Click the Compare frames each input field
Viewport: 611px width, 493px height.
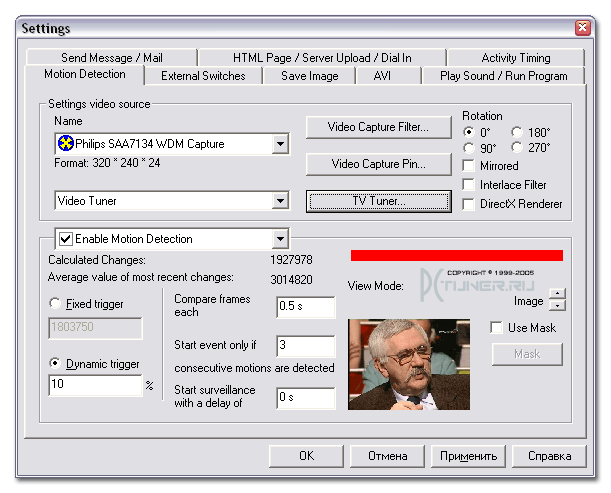pyautogui.click(x=306, y=307)
